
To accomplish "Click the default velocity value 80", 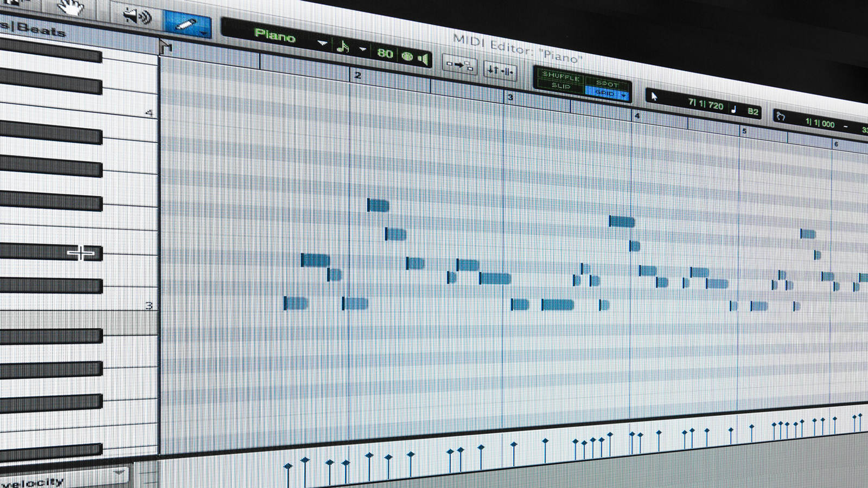I will [385, 53].
